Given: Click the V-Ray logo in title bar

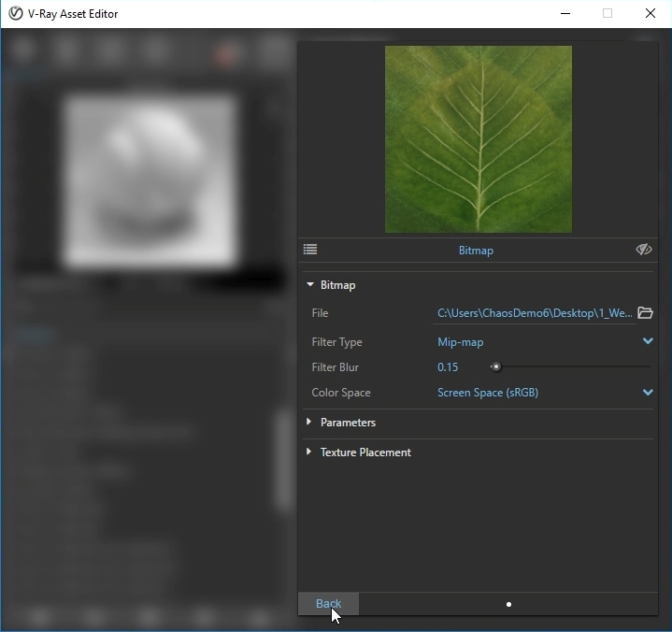Looking at the screenshot, I should click(x=15, y=14).
